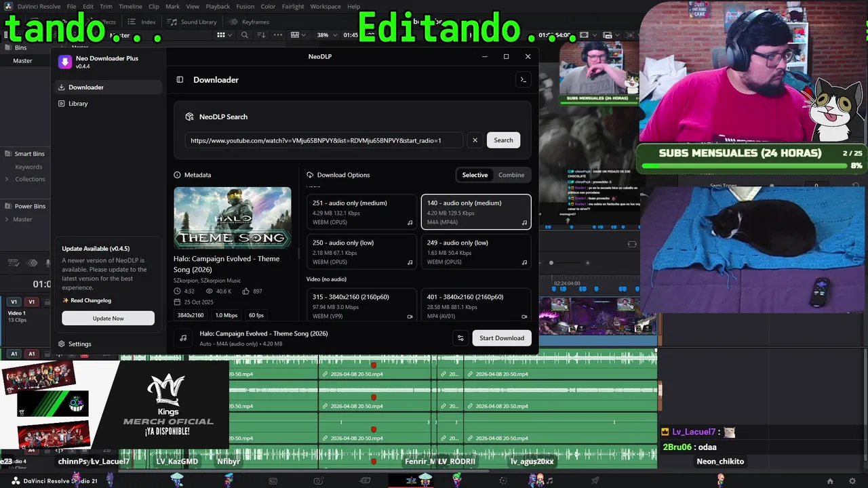Viewport: 868px width, 488px height.
Task: Open the Downloader page in NeoDLP sidebar
Action: (x=108, y=87)
